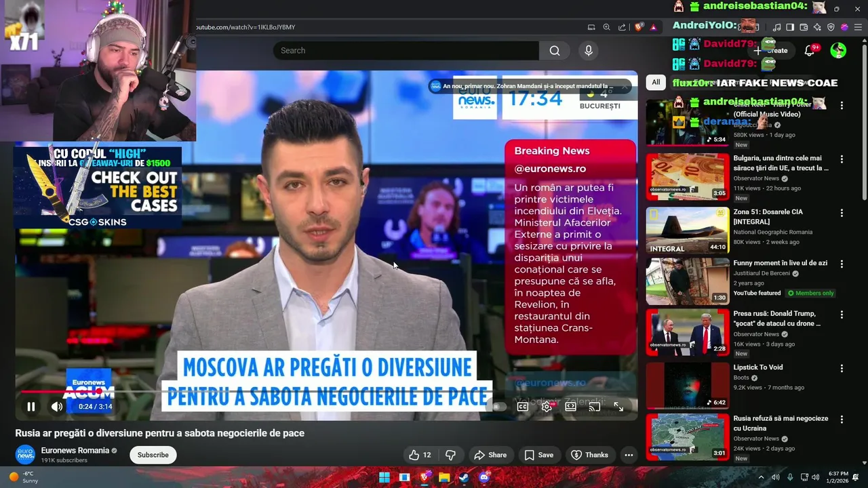Open the Brave Shields lion icon

point(639,27)
